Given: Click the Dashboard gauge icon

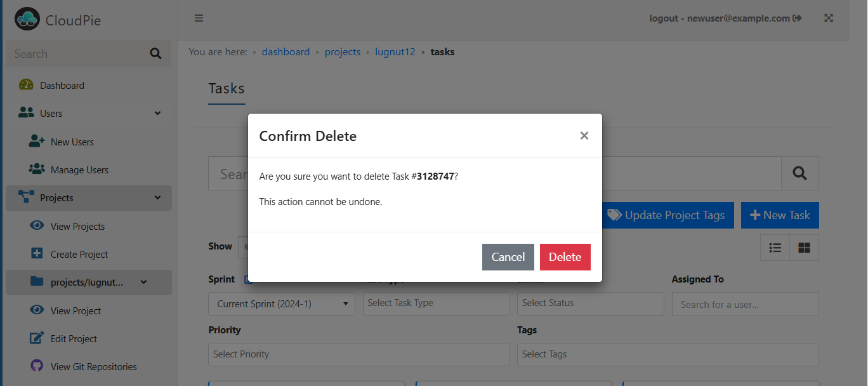Looking at the screenshot, I should tap(26, 85).
